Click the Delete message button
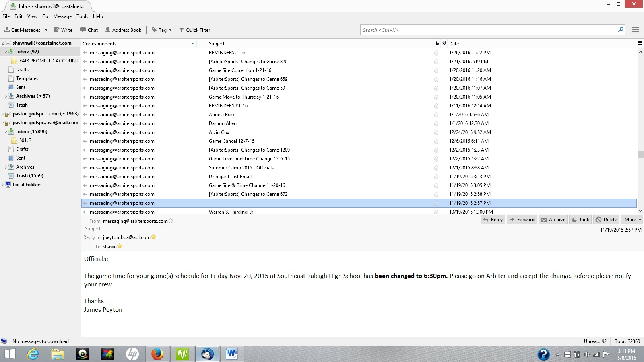This screenshot has width=644, height=362. click(606, 220)
